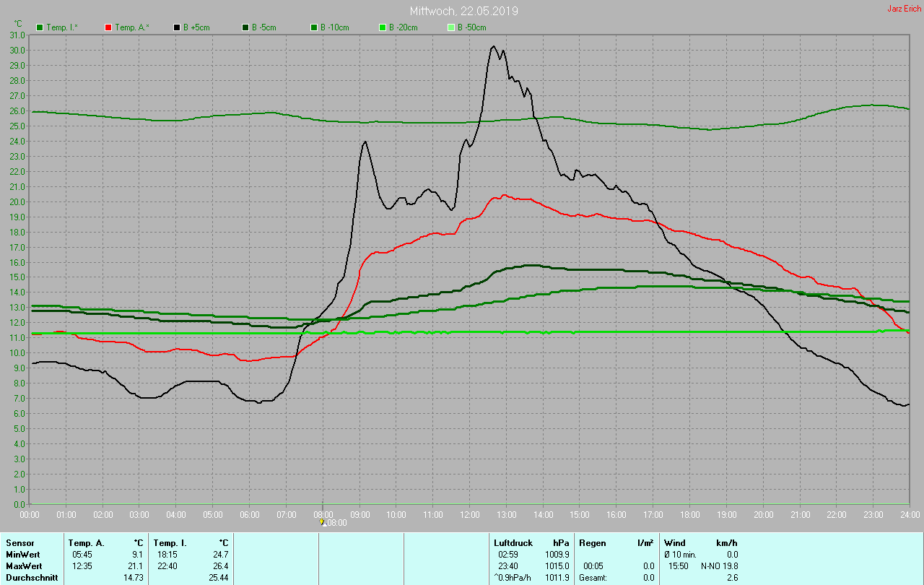Click the average pressure value 1011.9

click(x=556, y=577)
